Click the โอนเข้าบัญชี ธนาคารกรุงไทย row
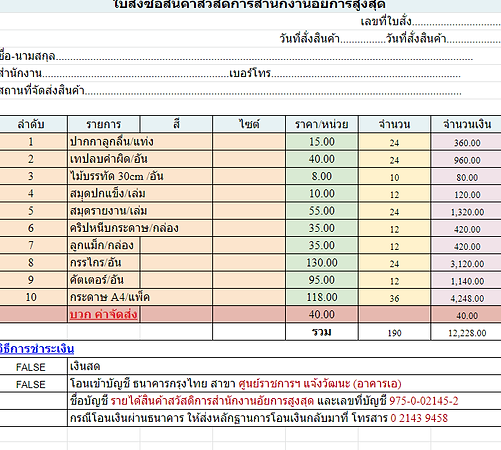This screenshot has height=450, width=501. coord(284,384)
